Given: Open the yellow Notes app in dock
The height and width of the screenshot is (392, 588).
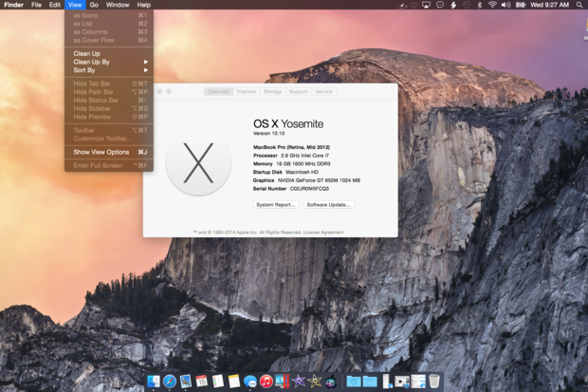Looking at the screenshot, I should pyautogui.click(x=234, y=382).
